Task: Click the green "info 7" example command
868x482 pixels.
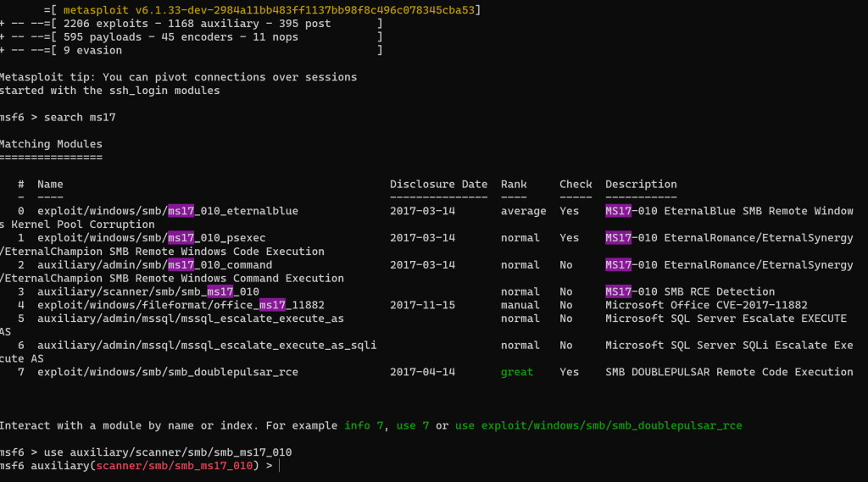Action: click(364, 425)
